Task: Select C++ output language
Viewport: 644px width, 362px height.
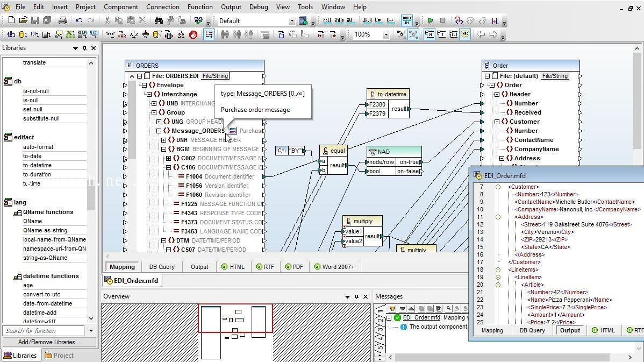Action: pos(390,20)
